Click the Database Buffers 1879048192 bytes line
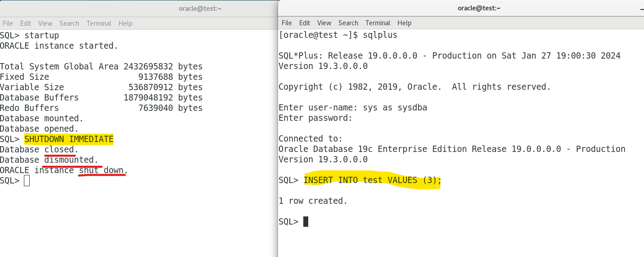Screen dimensions: 644x257 (101, 97)
